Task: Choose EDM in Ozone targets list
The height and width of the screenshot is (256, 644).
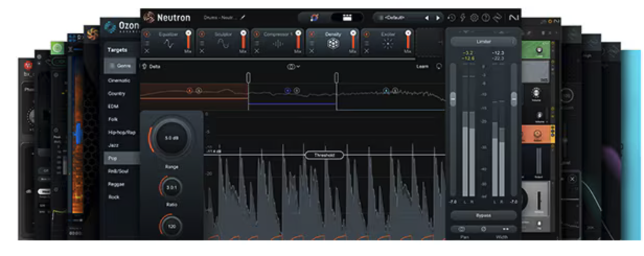Action: click(x=113, y=107)
